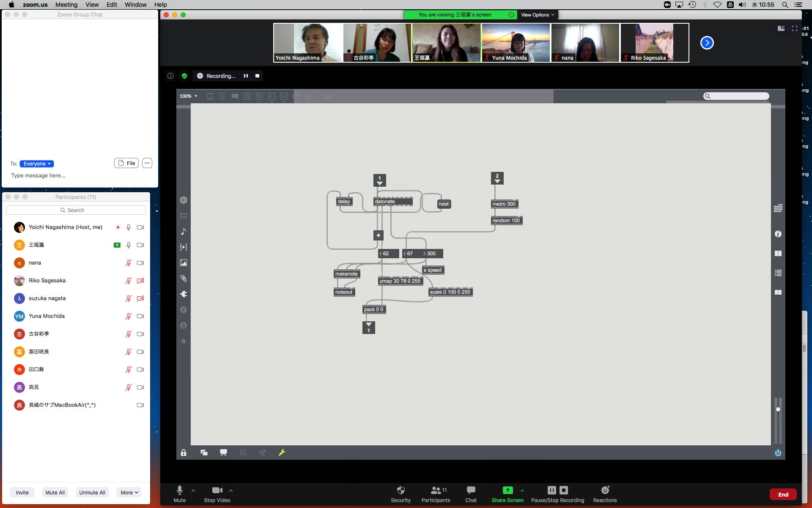This screenshot has height=508, width=812.
Task: Click the Chat bubble icon
Action: (x=471, y=490)
